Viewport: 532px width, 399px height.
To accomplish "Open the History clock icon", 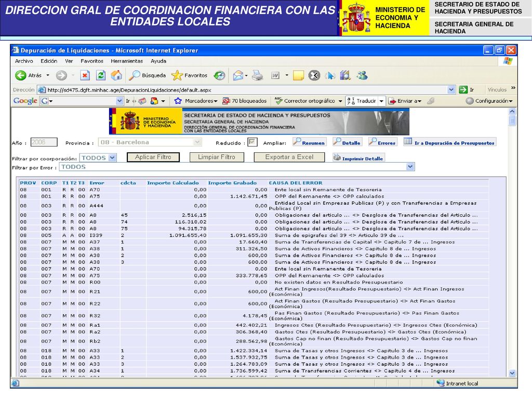I will 219,75.
